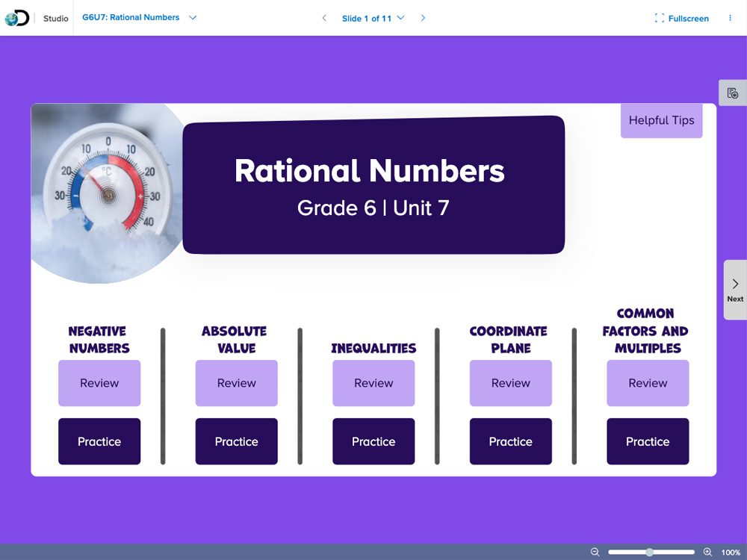Open Review for Absolute Value
This screenshot has height=560, width=747.
(x=236, y=383)
